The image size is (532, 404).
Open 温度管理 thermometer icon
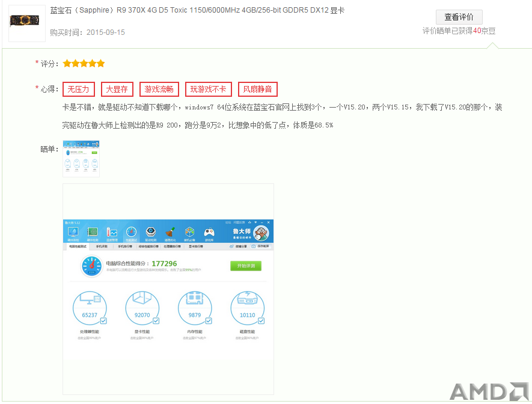(x=112, y=233)
